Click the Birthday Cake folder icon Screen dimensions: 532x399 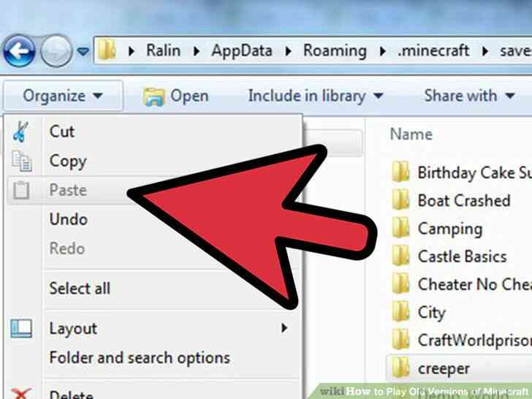pyautogui.click(x=400, y=172)
